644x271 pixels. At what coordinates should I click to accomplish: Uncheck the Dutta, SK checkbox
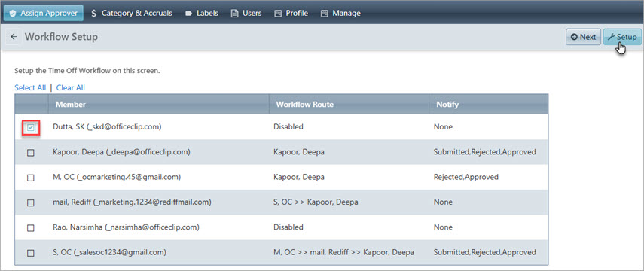pyautogui.click(x=30, y=128)
